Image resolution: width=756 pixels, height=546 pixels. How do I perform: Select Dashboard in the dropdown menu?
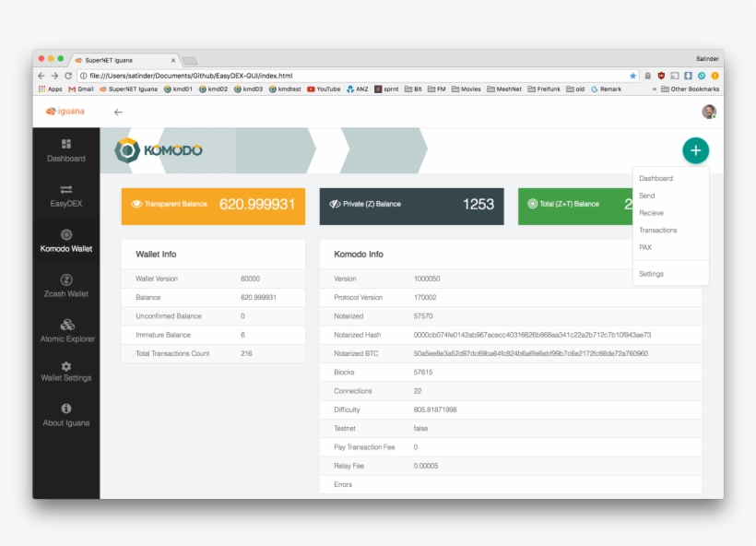(x=670, y=178)
